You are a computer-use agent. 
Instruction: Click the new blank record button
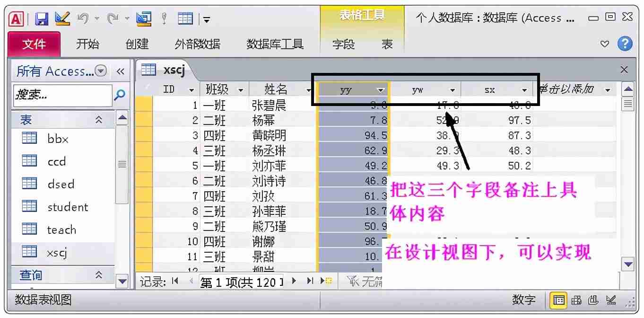click(x=326, y=281)
